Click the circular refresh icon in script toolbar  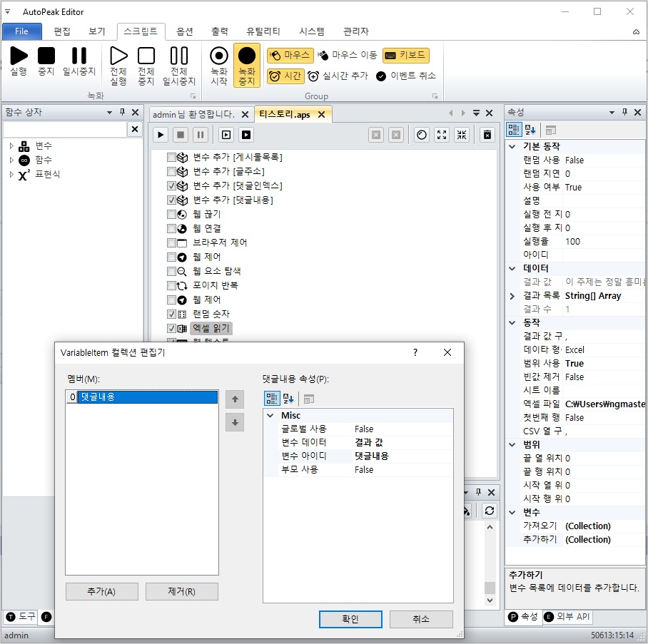(422, 135)
